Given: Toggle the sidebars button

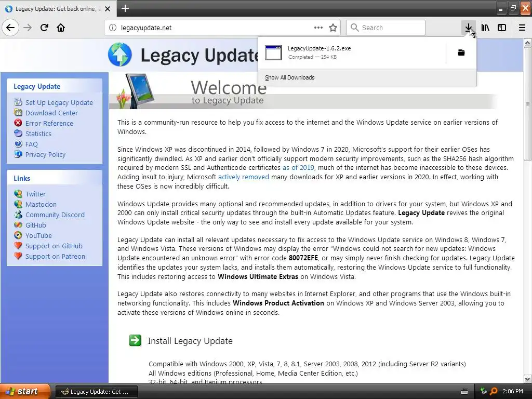Looking at the screenshot, I should point(502,28).
